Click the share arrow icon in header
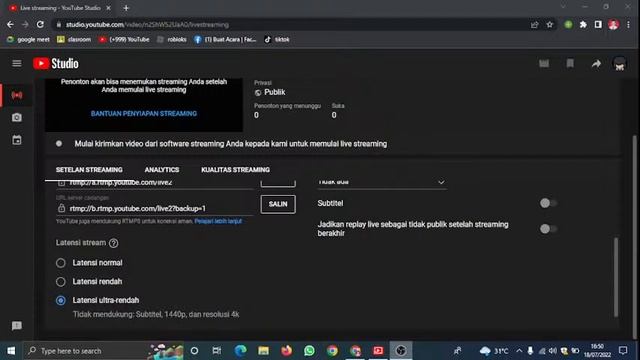 (x=596, y=64)
